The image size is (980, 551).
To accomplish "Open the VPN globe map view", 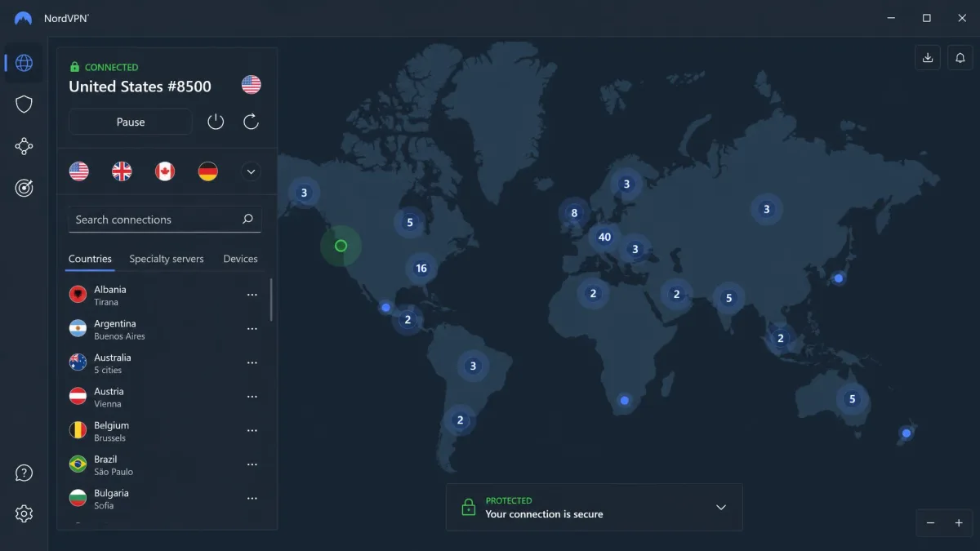I will pos(24,63).
